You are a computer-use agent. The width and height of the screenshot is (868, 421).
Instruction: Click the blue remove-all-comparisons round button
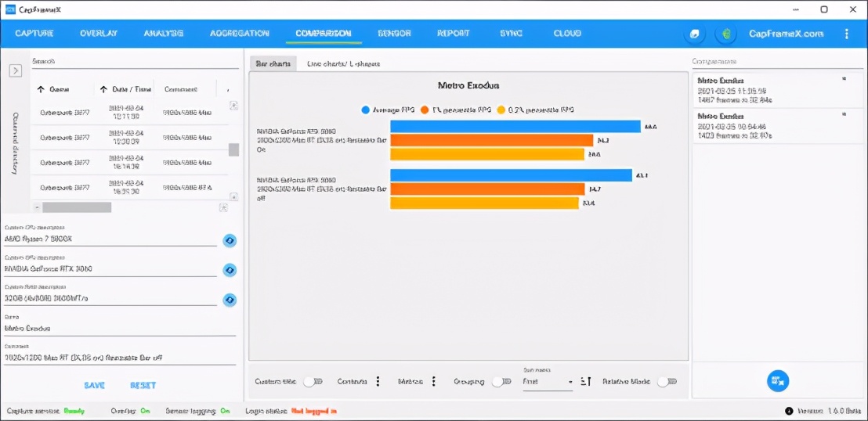(778, 380)
